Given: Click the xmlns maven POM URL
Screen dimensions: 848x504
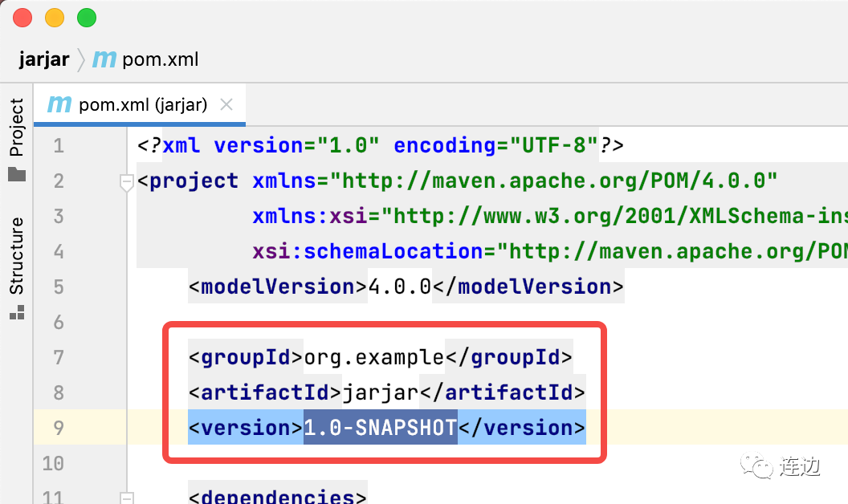Looking at the screenshot, I should [553, 181].
